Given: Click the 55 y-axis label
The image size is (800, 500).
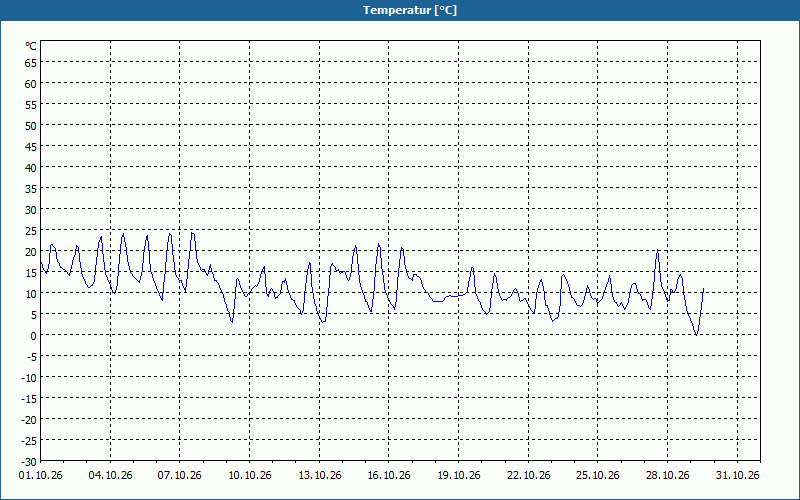Looking at the screenshot, I should [31, 105].
